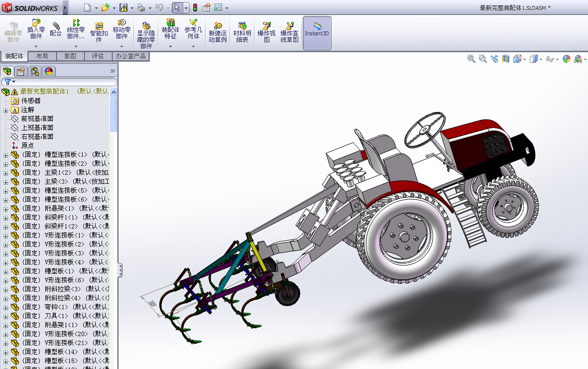Click the Section View icon

[506, 59]
